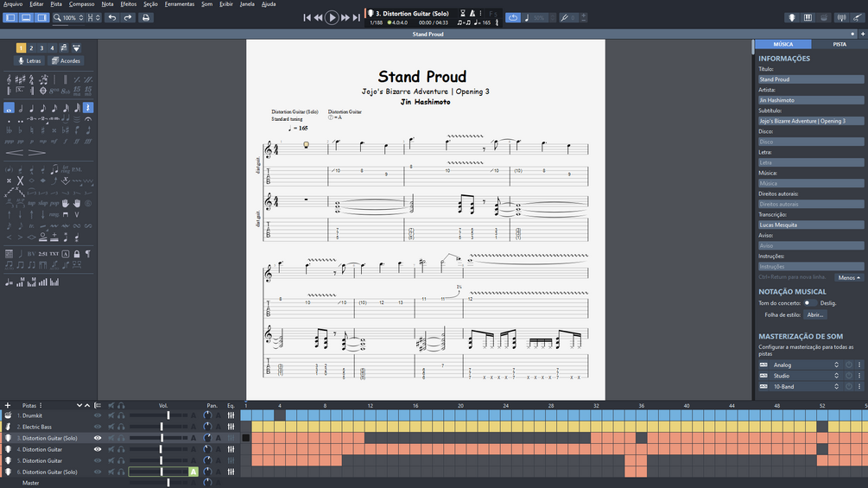
Task: Open the 10-Band equalizer dropdown
Action: pyautogui.click(x=807, y=387)
